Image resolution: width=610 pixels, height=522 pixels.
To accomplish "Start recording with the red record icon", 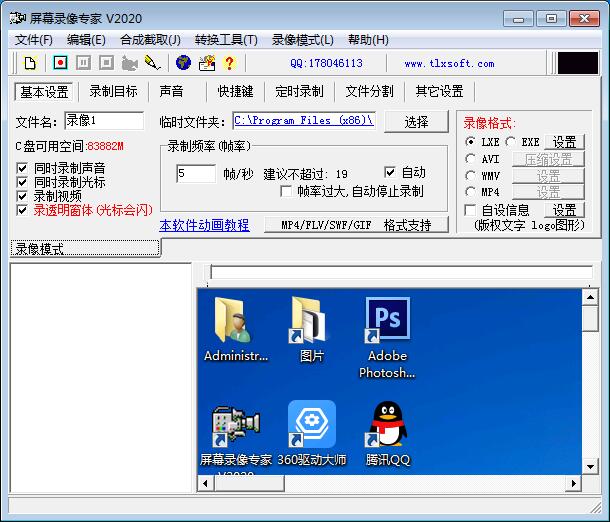I will point(60,63).
